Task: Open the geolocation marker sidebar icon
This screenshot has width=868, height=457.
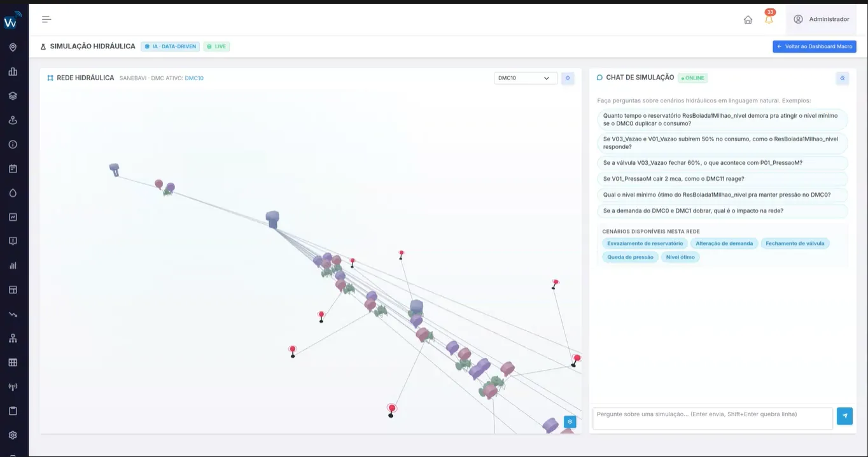Action: coord(13,120)
